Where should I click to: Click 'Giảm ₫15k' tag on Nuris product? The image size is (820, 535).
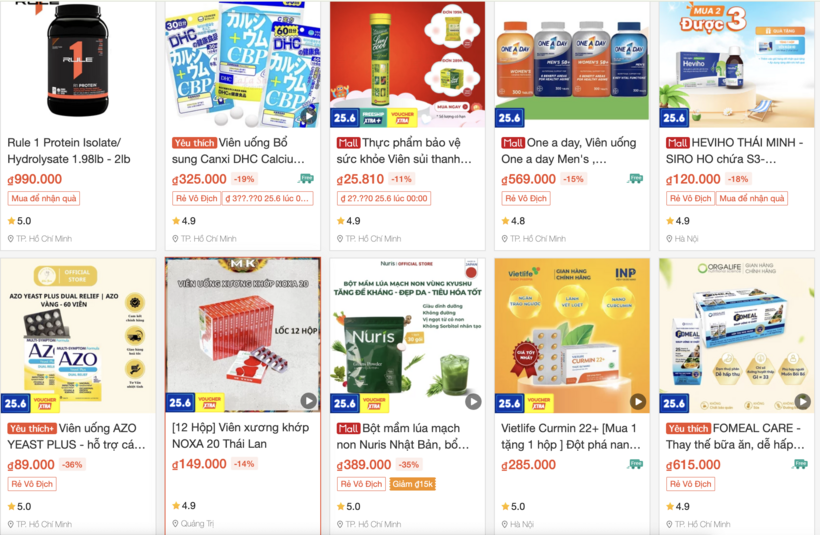click(413, 484)
